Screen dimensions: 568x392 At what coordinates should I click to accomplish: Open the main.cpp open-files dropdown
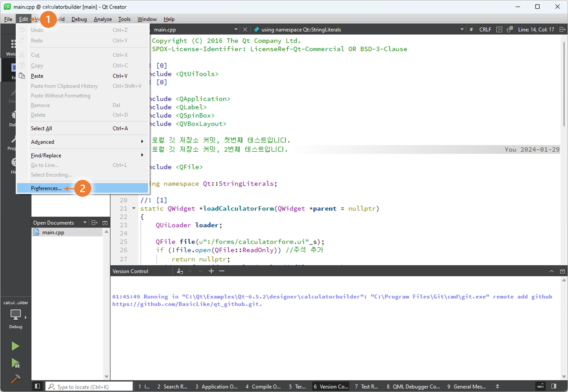click(236, 29)
